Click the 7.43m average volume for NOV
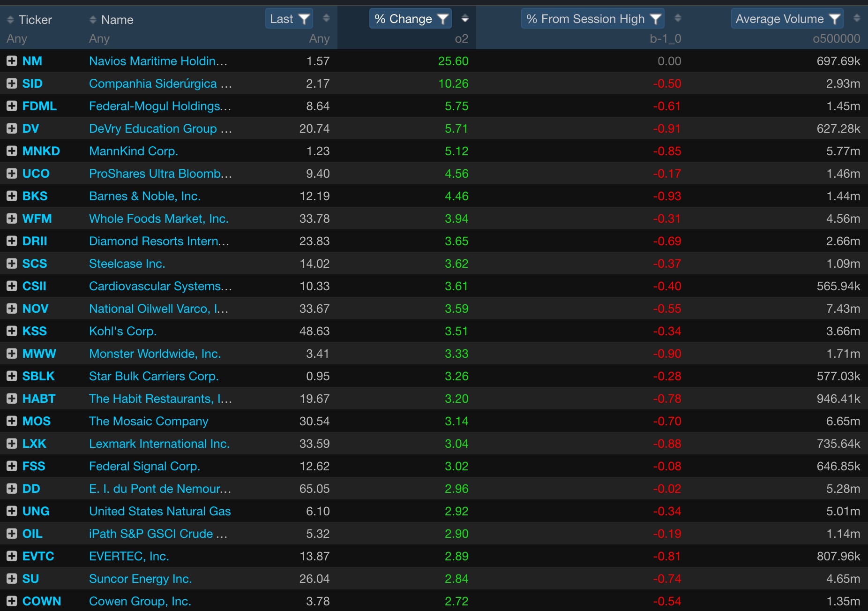This screenshot has width=868, height=611. coord(843,309)
